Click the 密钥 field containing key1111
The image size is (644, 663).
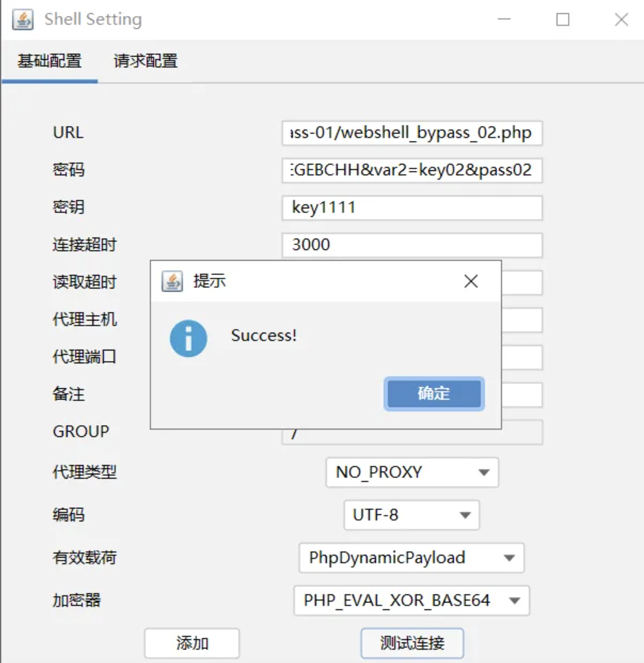click(x=412, y=208)
